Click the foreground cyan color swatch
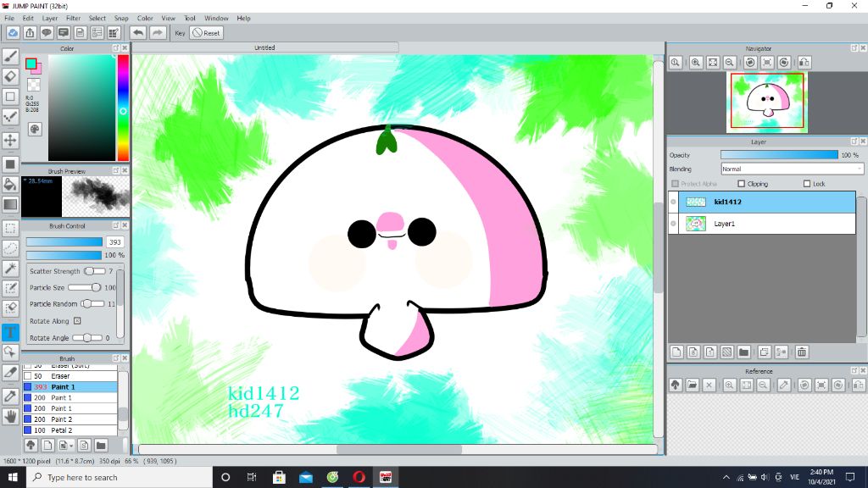 tap(31, 64)
